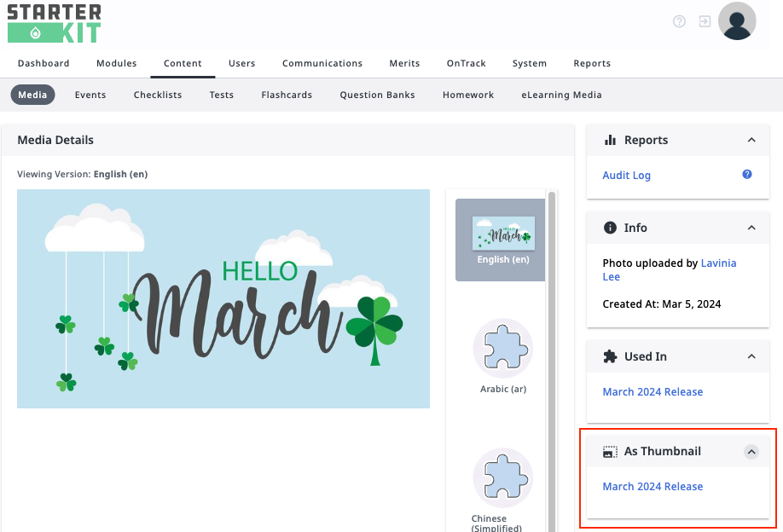Open the Reports top menu item
The width and height of the screenshot is (783, 532).
[592, 63]
